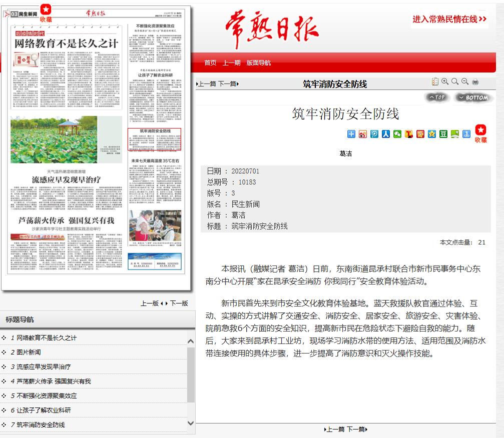The image size is (504, 438).
Task: Open headline 7 筑牢消防安全防线 in list
Action: pos(41,425)
